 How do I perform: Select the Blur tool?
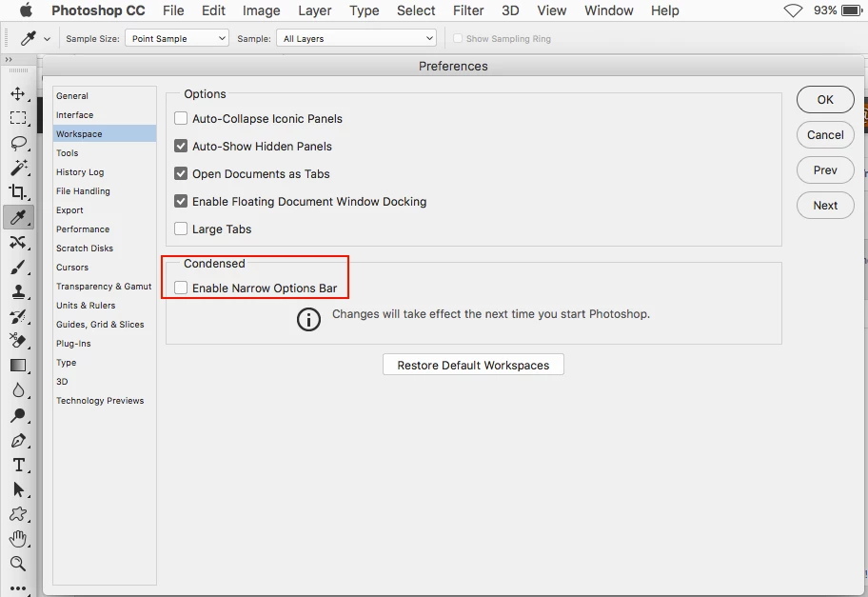(x=18, y=390)
